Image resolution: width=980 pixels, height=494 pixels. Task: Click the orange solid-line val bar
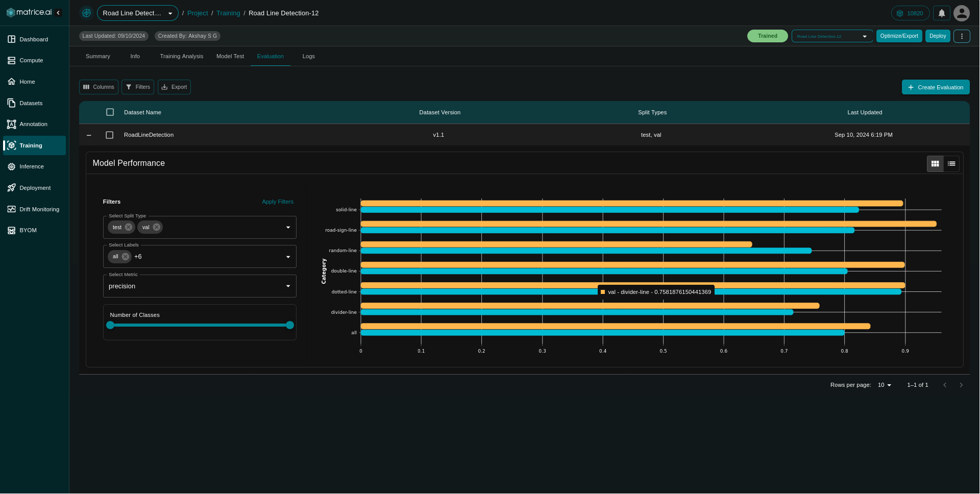click(x=632, y=203)
